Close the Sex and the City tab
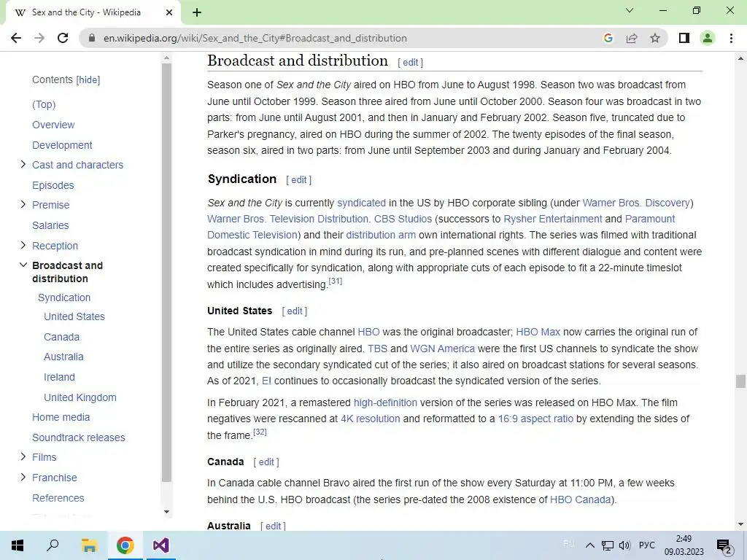Viewport: 747px width, 560px height. [x=169, y=13]
